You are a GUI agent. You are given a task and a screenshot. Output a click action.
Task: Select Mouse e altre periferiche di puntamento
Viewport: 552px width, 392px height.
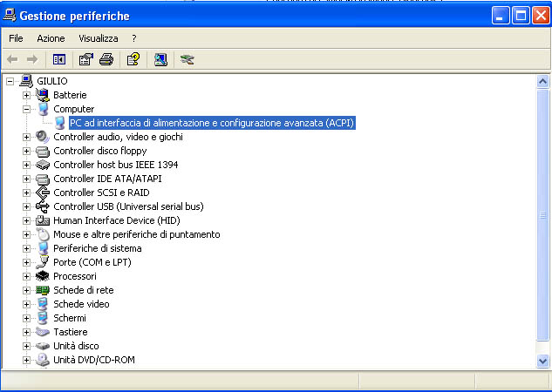click(137, 234)
